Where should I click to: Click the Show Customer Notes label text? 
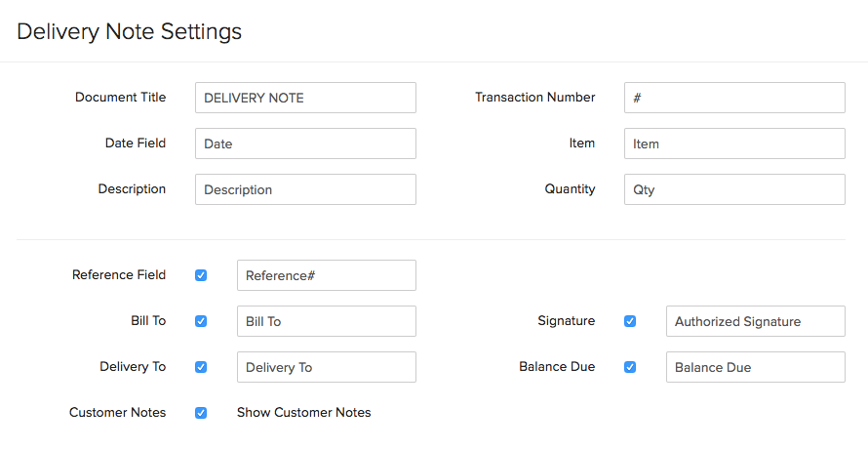tap(303, 412)
